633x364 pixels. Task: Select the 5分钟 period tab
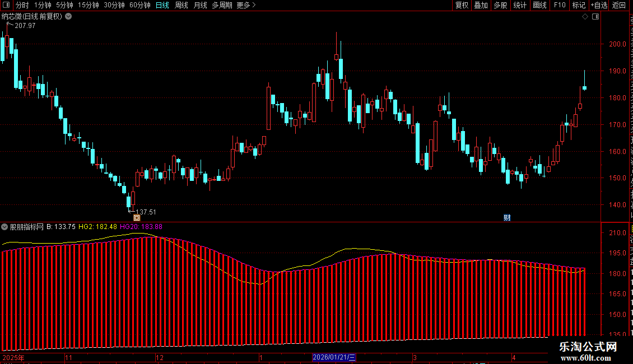(64, 5)
